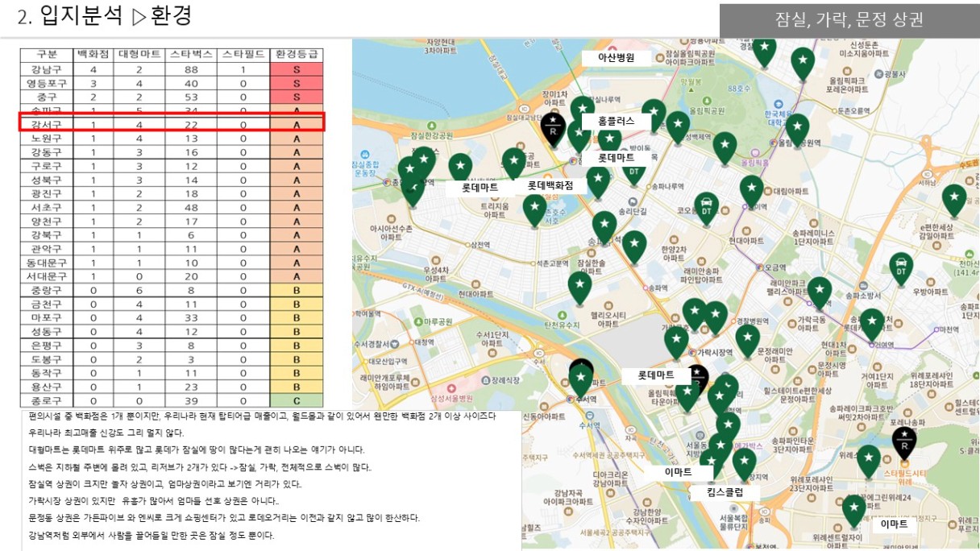The height and width of the screenshot is (551, 980).
Task: Click the 스타필드 column header
Action: (x=243, y=55)
